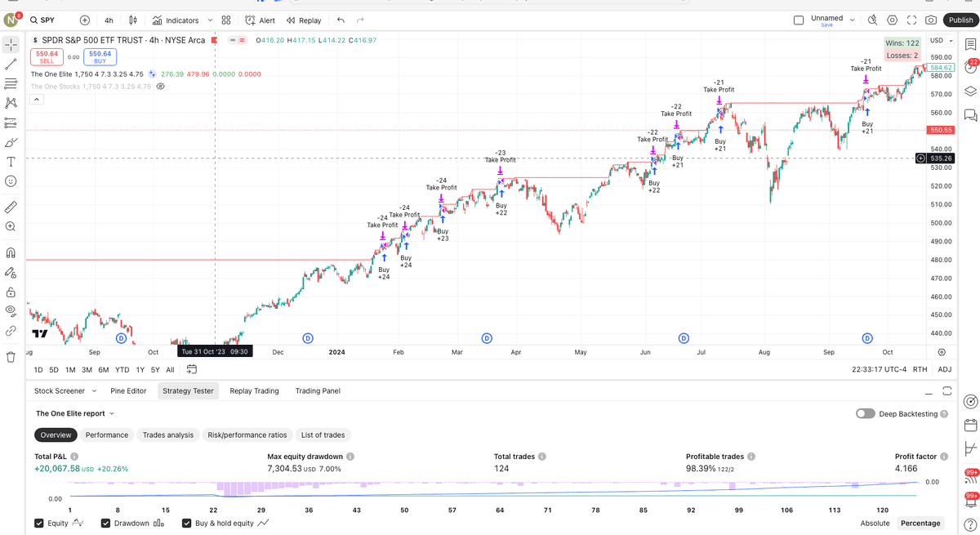
Task: Undo the last chart action
Action: click(341, 20)
